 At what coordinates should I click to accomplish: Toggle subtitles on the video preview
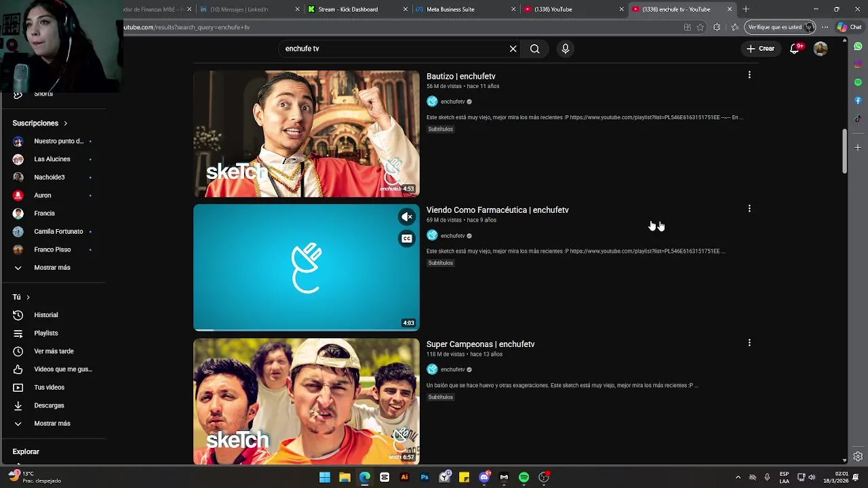[407, 239]
